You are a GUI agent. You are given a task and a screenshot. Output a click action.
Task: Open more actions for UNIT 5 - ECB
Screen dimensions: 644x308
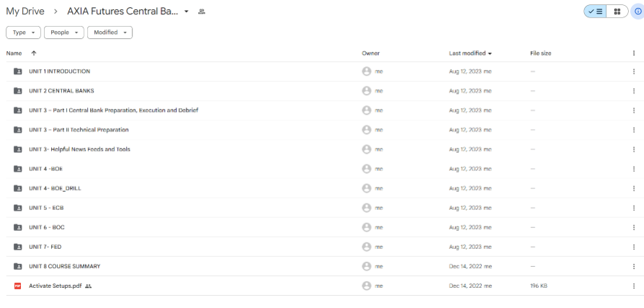click(x=633, y=208)
